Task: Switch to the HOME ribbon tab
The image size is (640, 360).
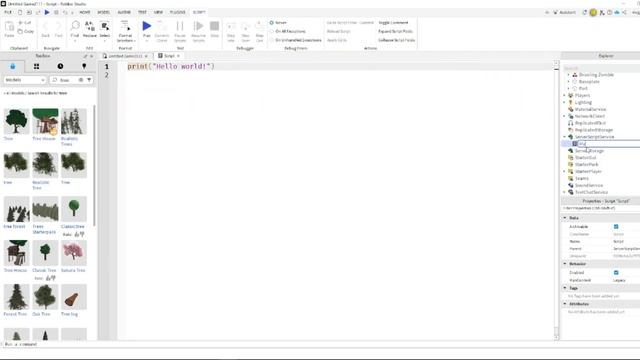Action: [84, 13]
